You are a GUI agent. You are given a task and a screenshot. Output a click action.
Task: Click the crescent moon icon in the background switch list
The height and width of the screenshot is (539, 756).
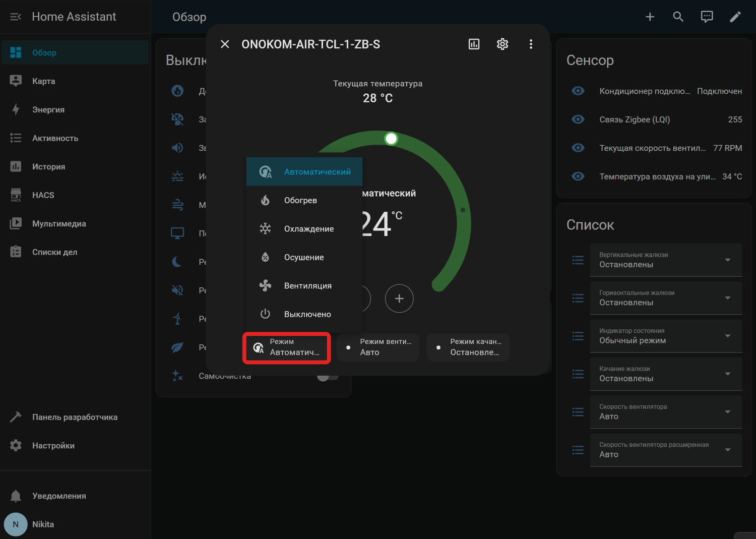point(177,262)
